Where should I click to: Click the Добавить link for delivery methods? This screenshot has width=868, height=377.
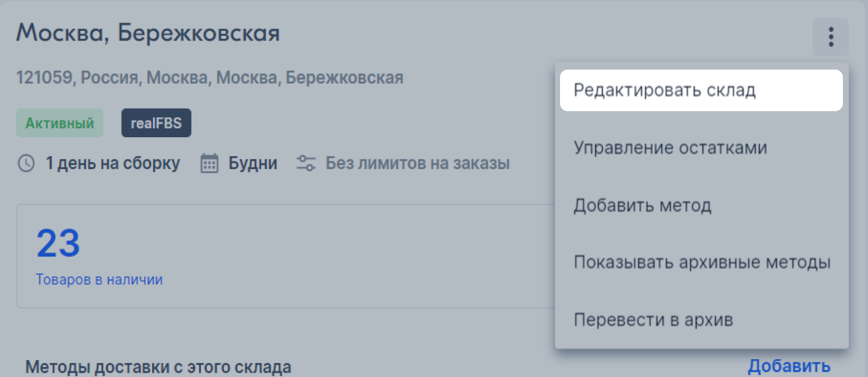click(789, 366)
